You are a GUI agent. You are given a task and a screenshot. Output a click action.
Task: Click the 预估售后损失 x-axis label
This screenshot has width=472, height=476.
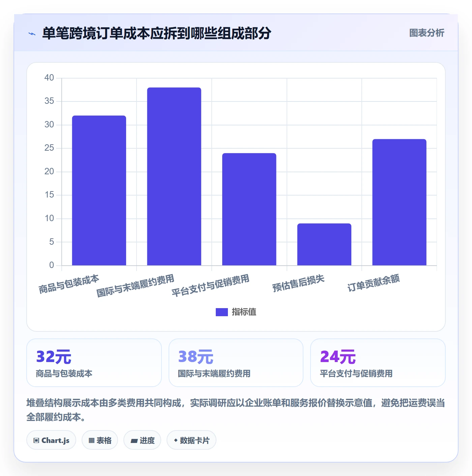click(x=298, y=283)
